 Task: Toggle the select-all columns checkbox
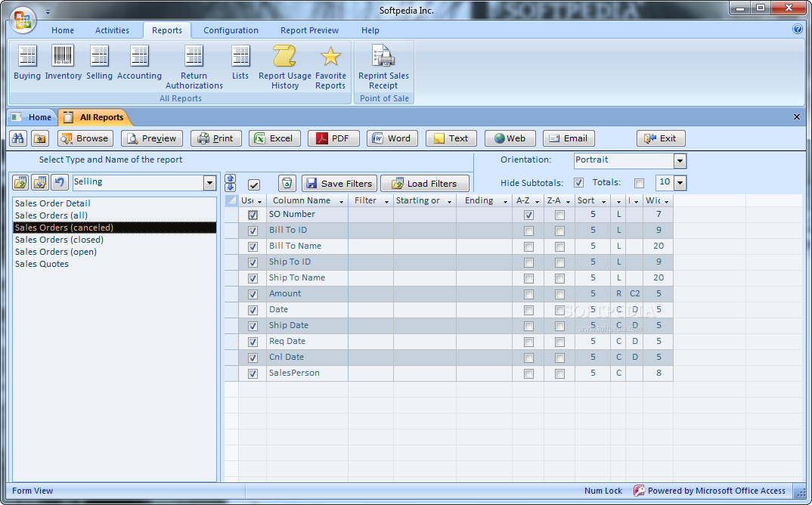254,184
